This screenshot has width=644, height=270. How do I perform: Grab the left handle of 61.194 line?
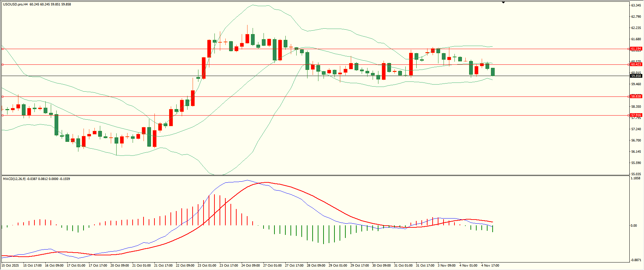[3, 49]
